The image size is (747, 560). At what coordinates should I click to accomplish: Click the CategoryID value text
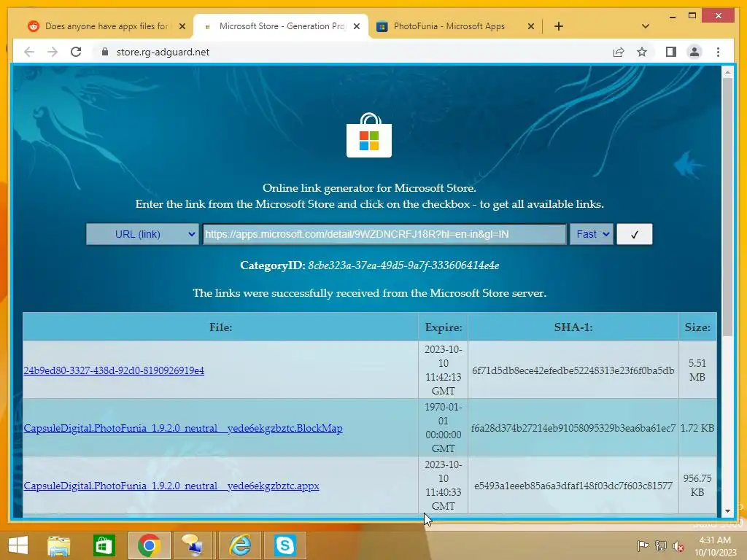(x=403, y=265)
